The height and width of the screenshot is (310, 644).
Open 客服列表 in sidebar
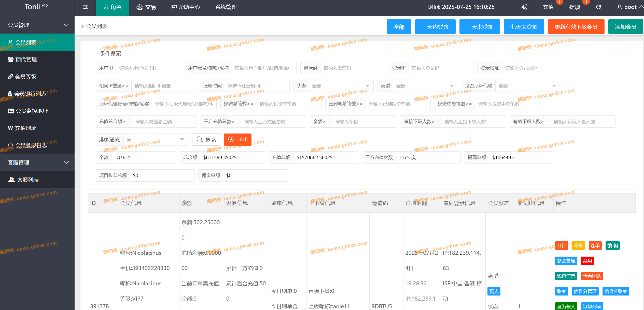click(28, 180)
